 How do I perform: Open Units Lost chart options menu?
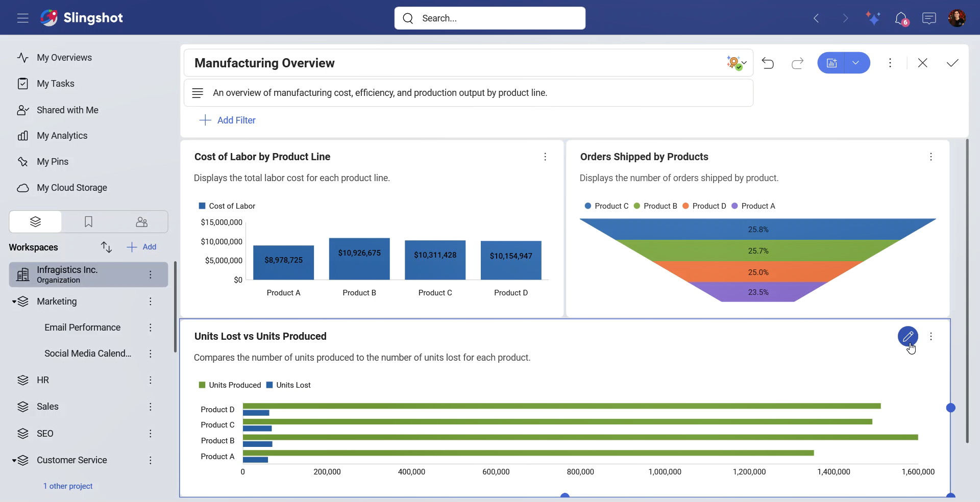[x=931, y=337]
